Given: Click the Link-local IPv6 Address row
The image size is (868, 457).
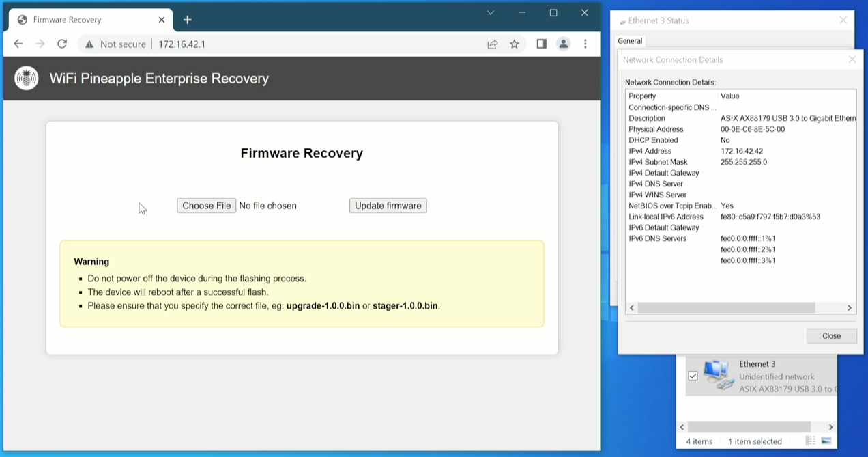Looking at the screenshot, I should (740, 217).
